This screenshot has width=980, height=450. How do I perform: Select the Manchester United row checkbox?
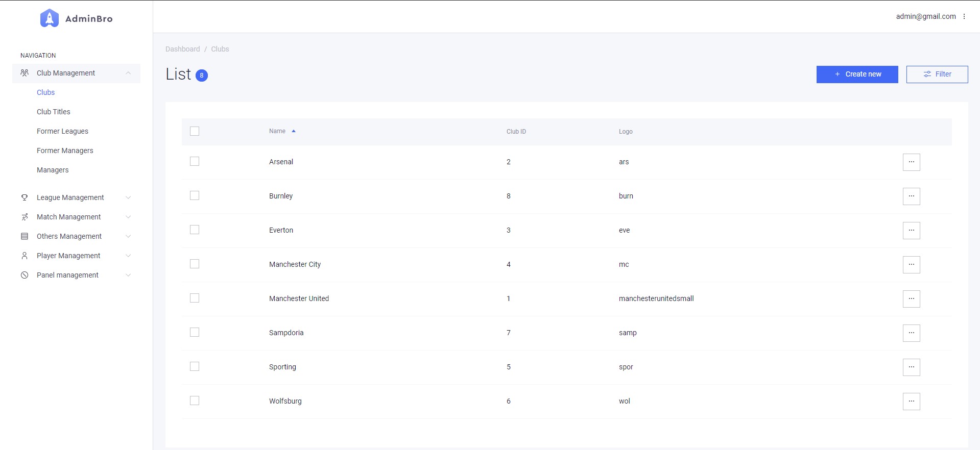pos(195,298)
